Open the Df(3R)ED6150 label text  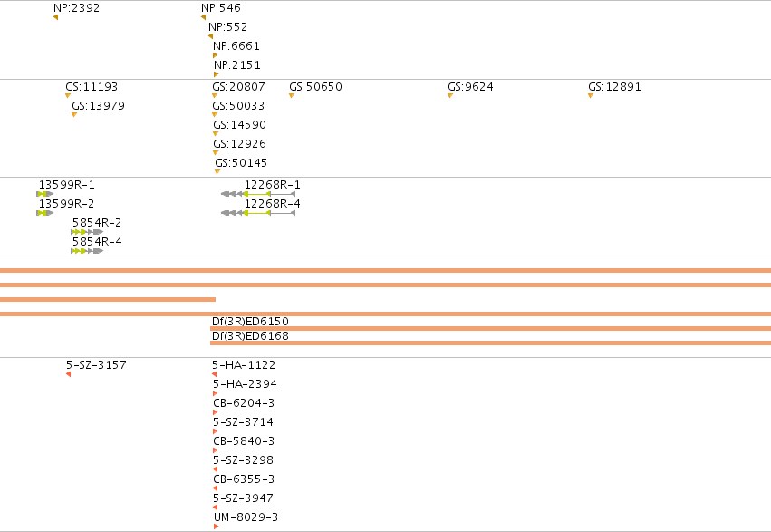(x=250, y=322)
